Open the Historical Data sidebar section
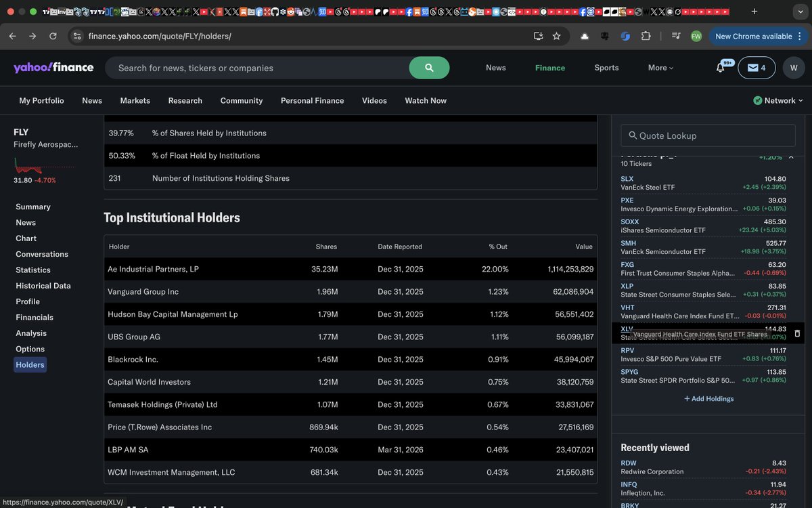This screenshot has height=508, width=812. tap(43, 286)
